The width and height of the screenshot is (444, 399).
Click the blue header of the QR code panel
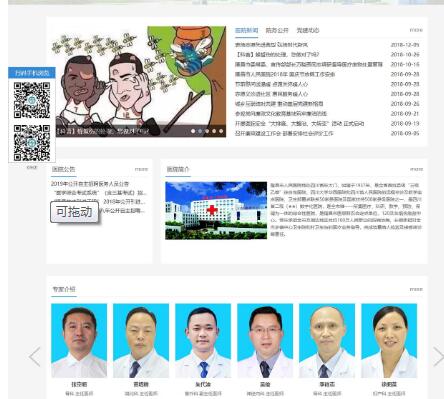tap(32, 73)
